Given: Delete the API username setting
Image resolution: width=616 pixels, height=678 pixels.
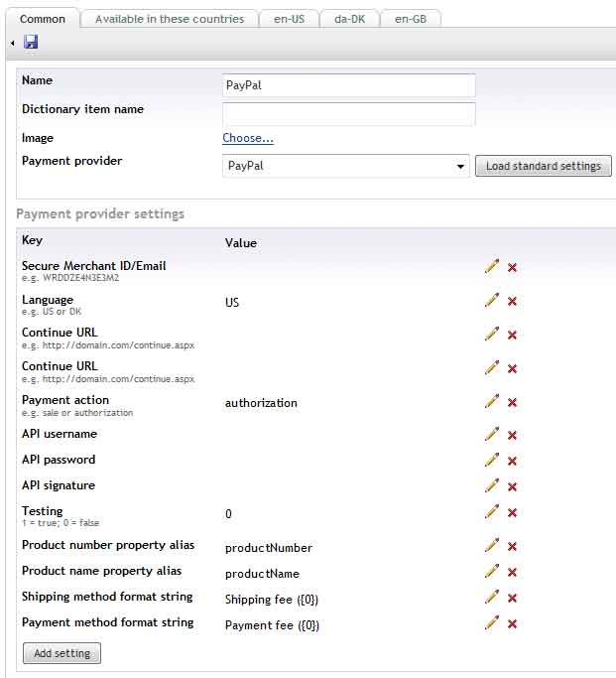Looking at the screenshot, I should point(512,435).
